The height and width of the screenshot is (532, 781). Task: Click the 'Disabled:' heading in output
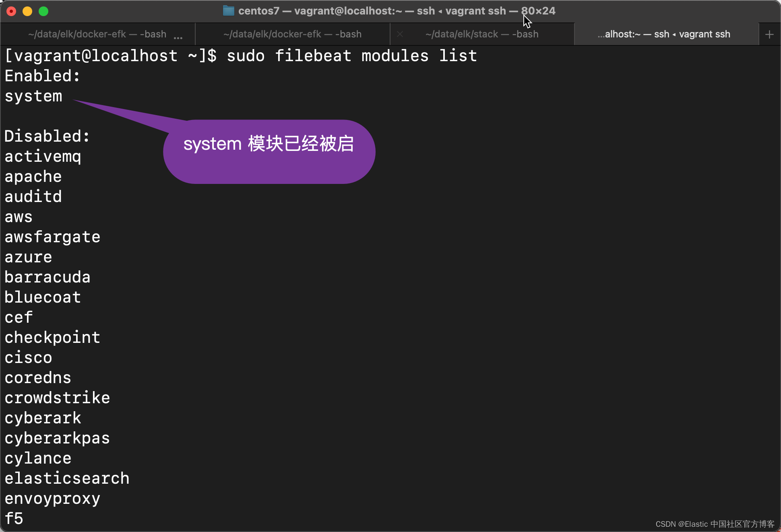47,136
